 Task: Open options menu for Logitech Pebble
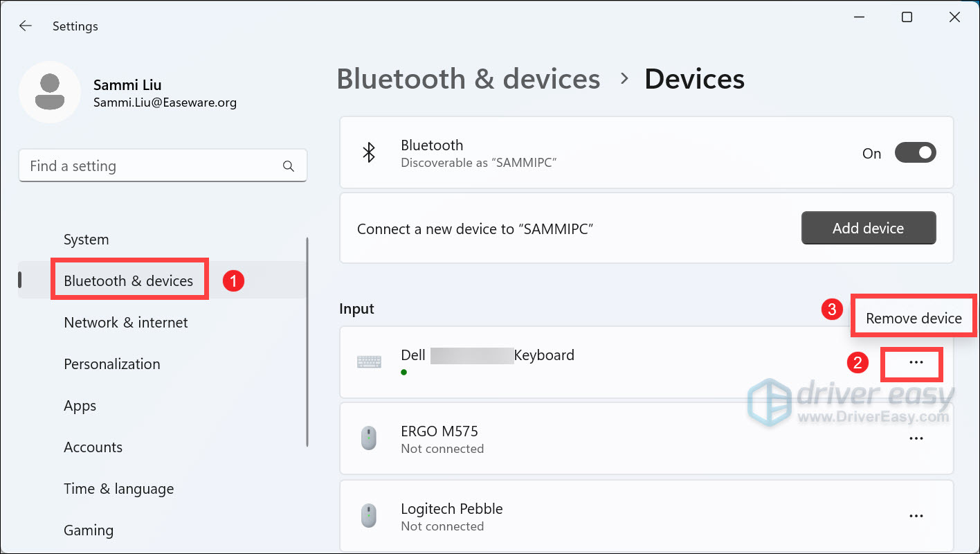coord(916,515)
